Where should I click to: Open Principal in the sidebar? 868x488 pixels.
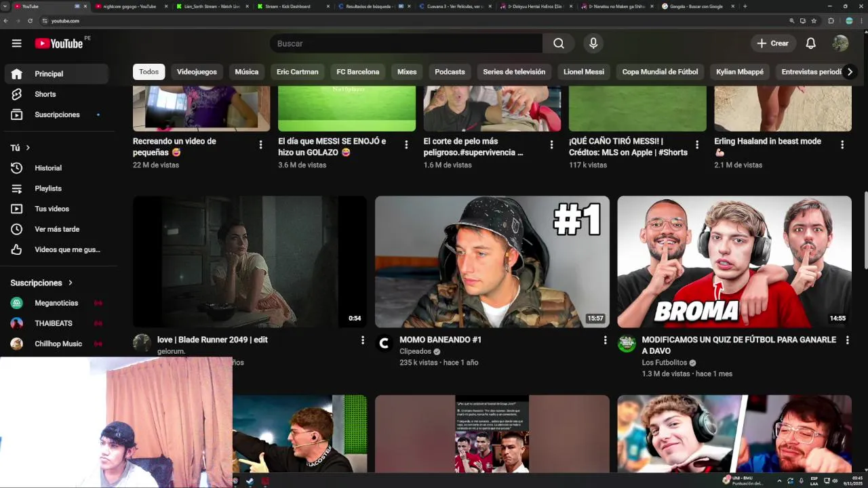point(56,74)
